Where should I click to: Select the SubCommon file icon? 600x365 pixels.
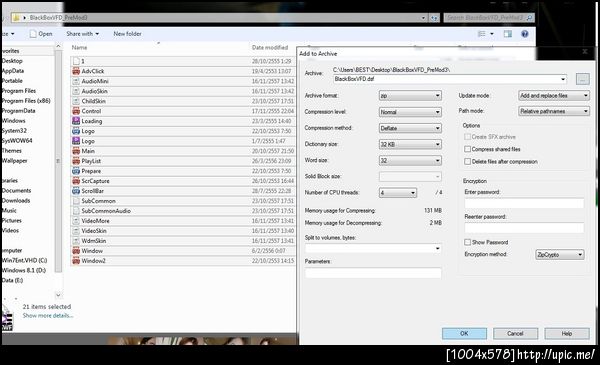pyautogui.click(x=76, y=201)
